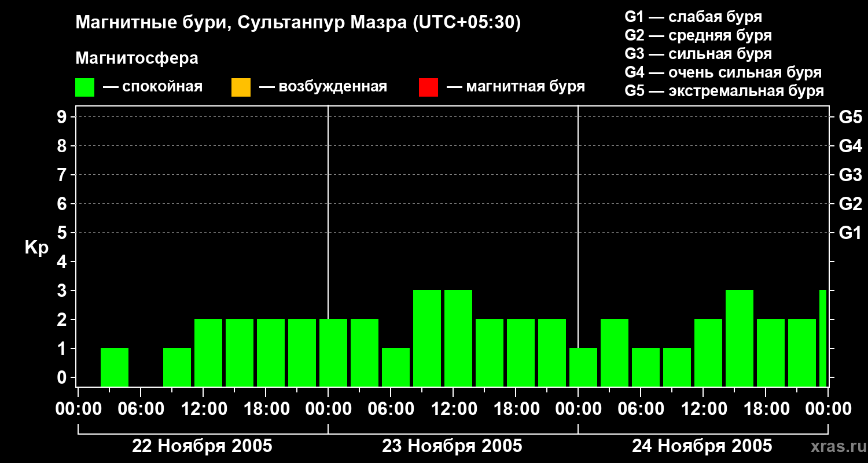Click the orange 'возбужденная' legend swatch
868x463 pixels.
click(241, 87)
